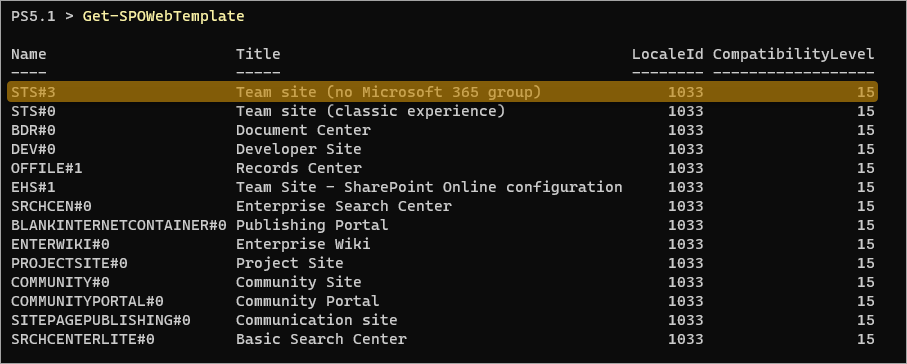The width and height of the screenshot is (907, 364).
Task: Click the Name column header
Action: [x=29, y=54]
